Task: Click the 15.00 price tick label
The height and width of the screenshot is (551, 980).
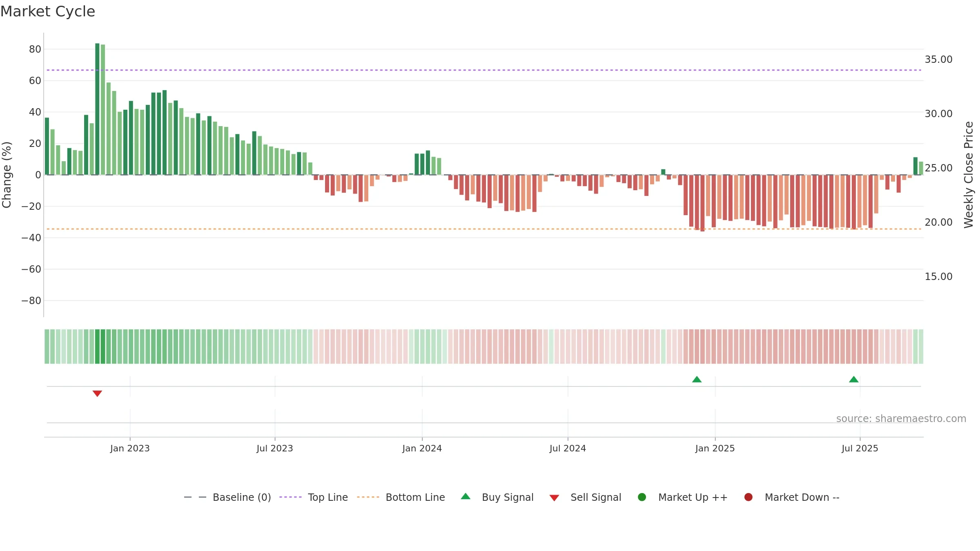Action: click(x=938, y=277)
